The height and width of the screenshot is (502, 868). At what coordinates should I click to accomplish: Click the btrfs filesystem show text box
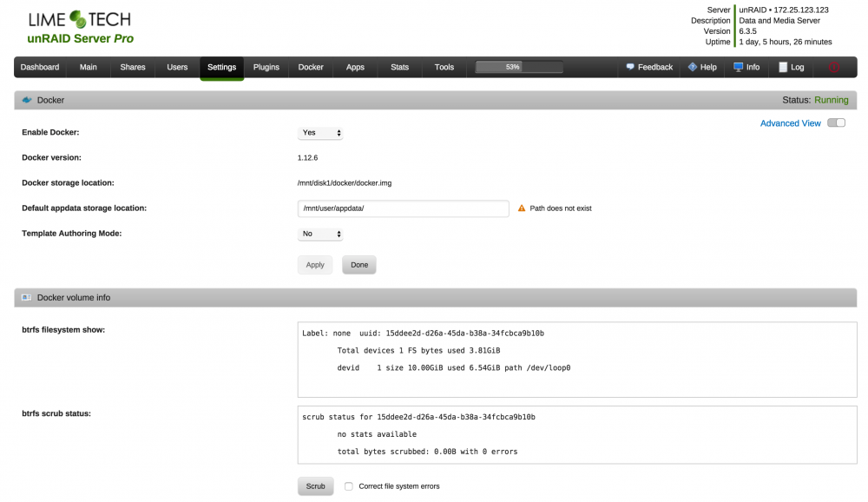click(x=577, y=360)
